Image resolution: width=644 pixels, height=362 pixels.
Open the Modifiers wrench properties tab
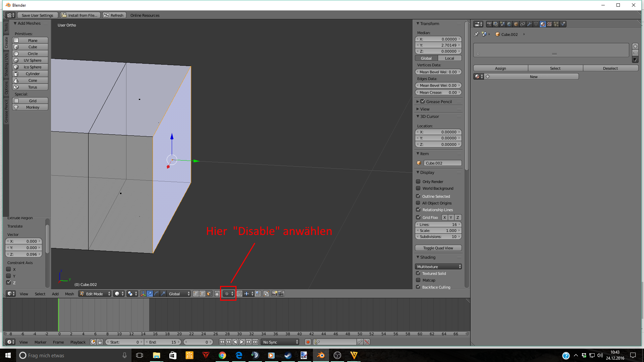coord(529,24)
